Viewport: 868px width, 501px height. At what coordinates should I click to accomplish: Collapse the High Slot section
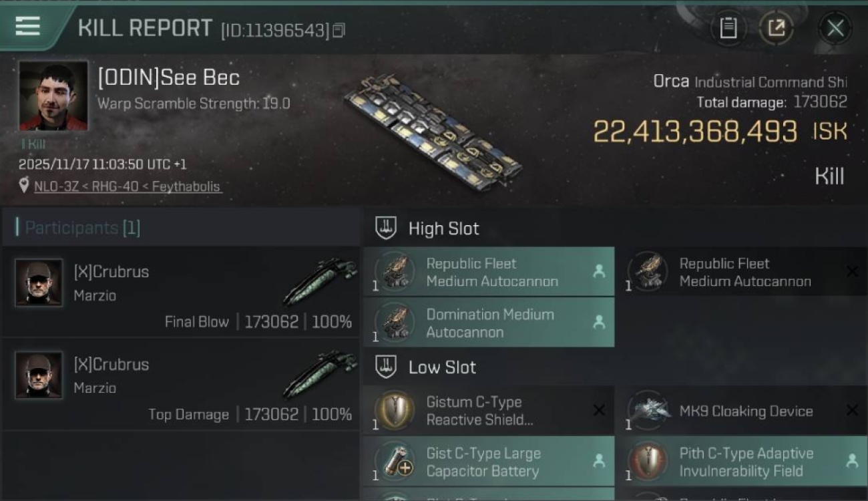[386, 228]
